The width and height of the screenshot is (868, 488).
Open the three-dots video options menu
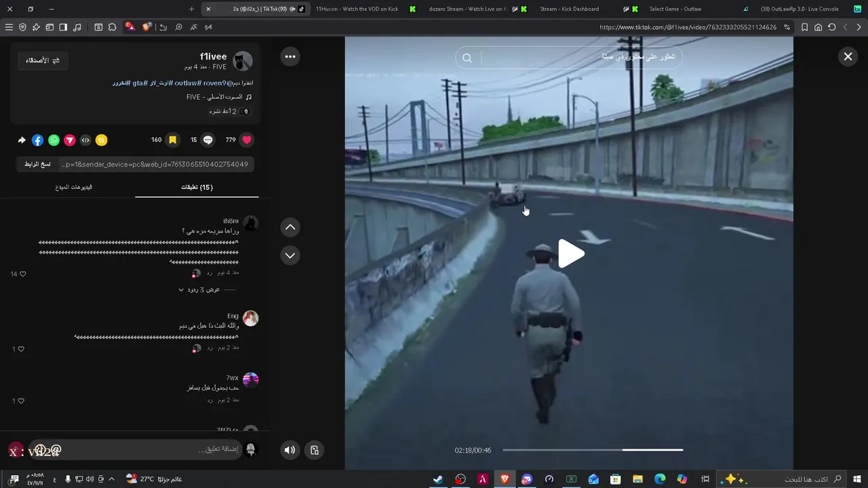coord(290,56)
